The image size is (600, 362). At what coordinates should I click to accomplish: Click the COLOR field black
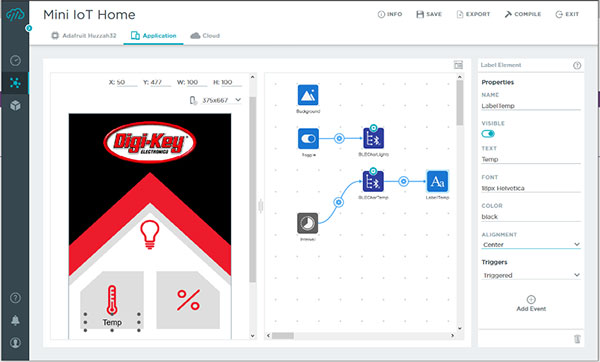coord(531,217)
